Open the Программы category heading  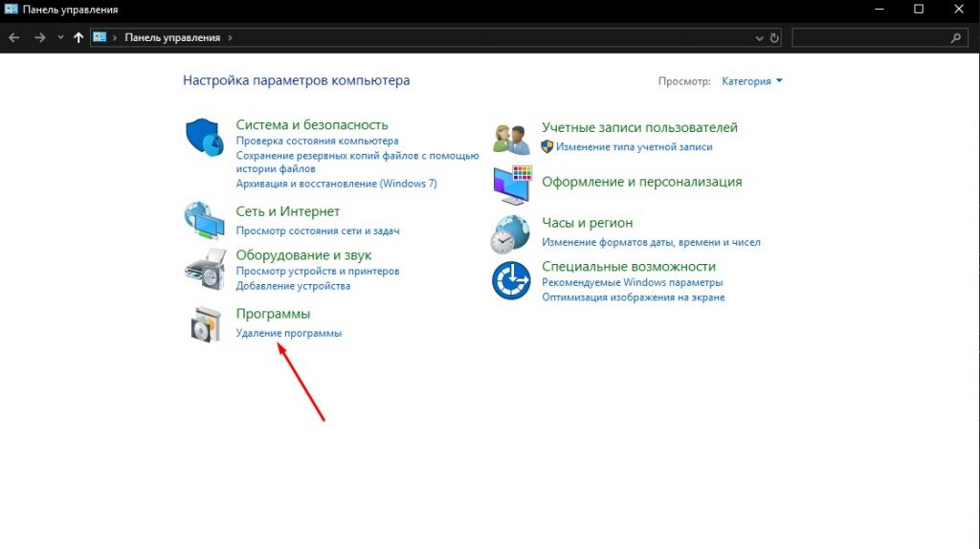tap(273, 314)
